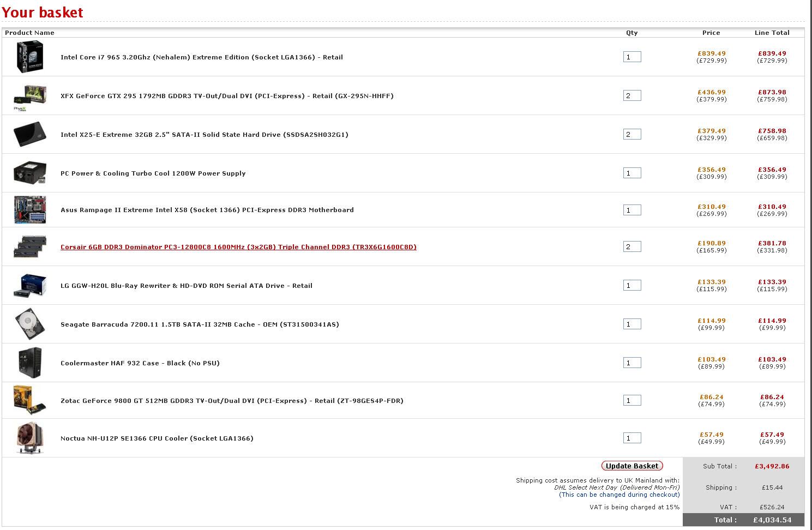Select the XFX GeForce GTX 295 product name
This screenshot has height=530, width=812.
pyautogui.click(x=227, y=96)
